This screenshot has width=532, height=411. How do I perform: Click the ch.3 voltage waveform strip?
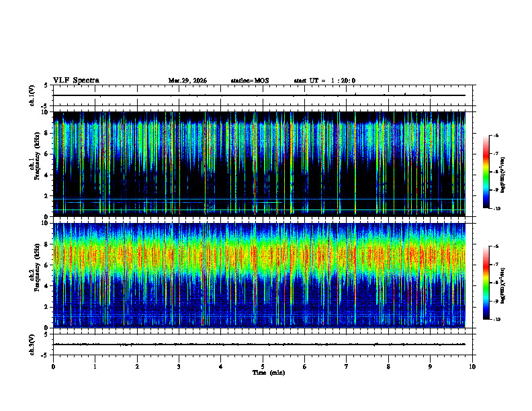coord(264,345)
